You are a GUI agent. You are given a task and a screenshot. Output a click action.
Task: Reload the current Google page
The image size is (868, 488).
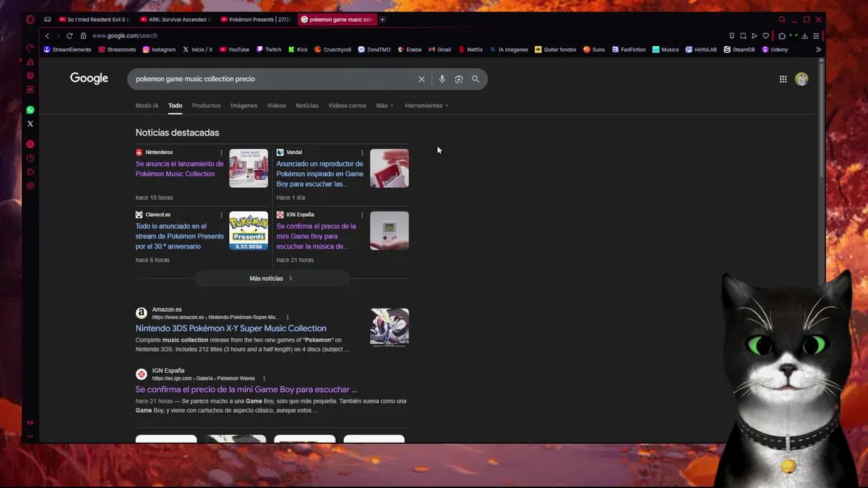(69, 36)
